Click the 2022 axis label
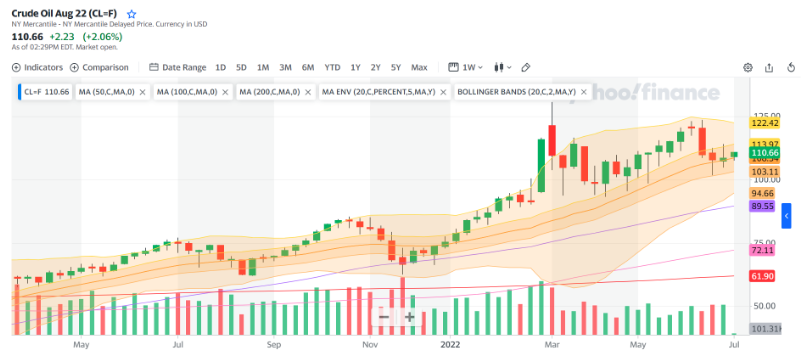Screen dimensions: 802x362 click(x=450, y=345)
